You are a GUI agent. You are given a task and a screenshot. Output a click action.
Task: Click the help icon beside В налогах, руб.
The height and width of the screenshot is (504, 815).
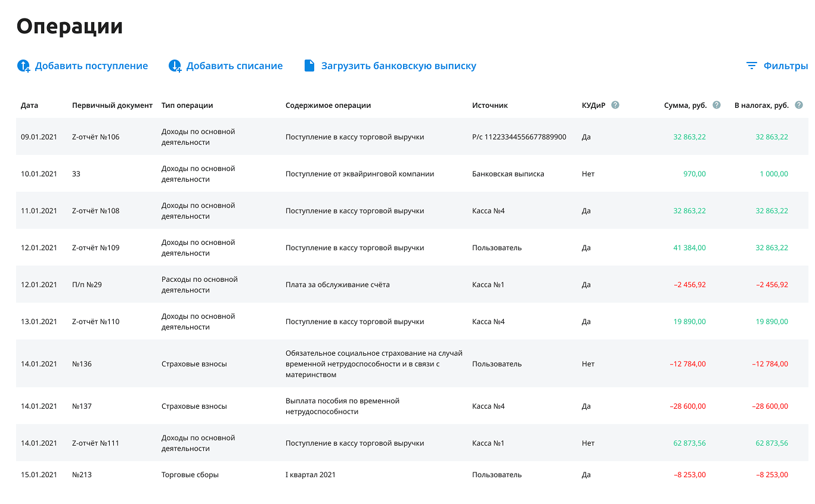pos(799,105)
